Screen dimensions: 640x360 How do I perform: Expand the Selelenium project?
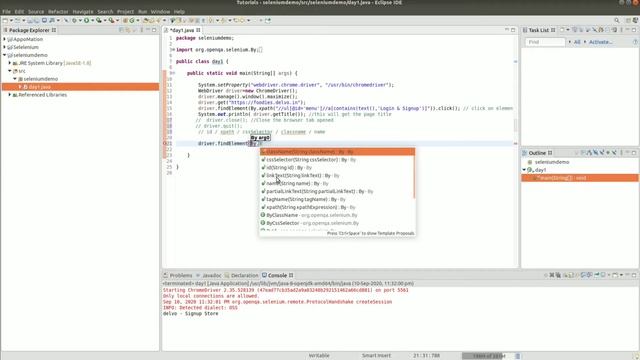point(4,47)
